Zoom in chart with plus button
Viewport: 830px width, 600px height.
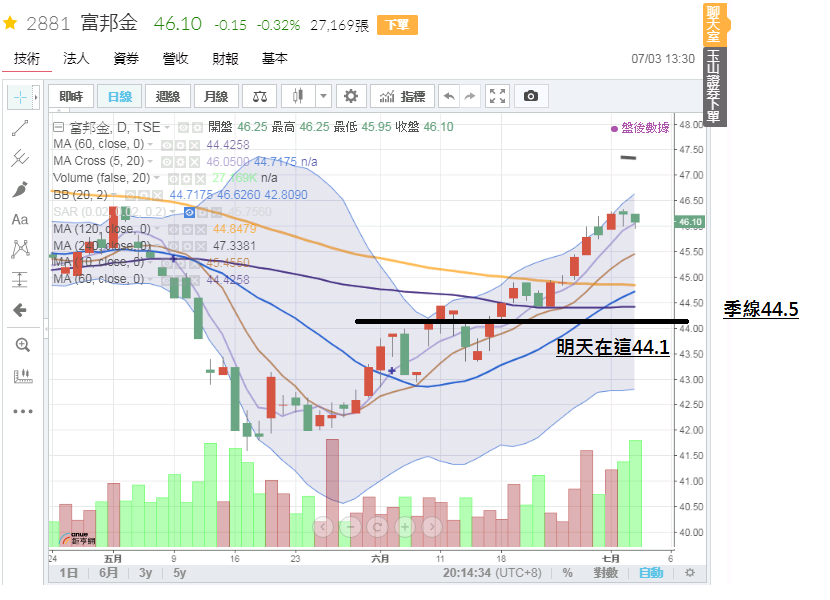pos(405,527)
